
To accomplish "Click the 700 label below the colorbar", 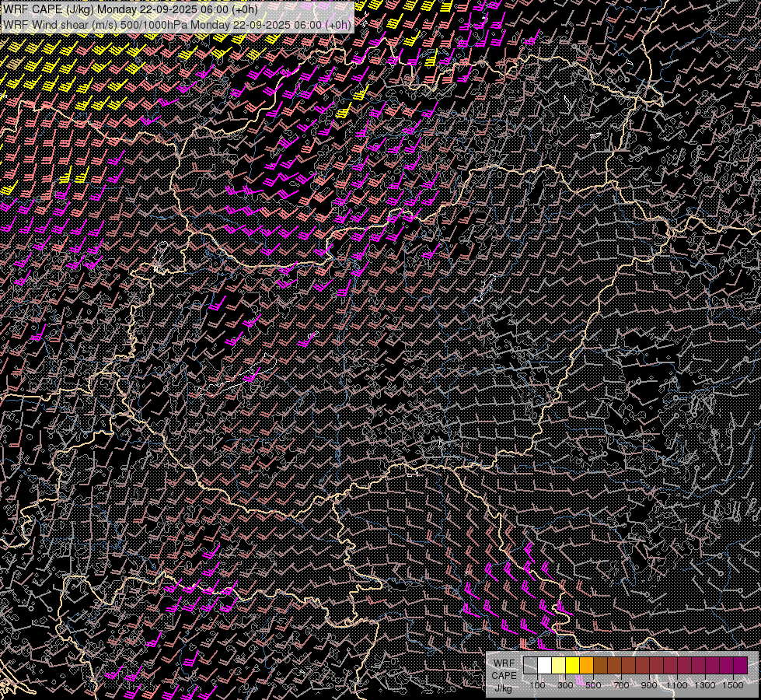I will [621, 685].
